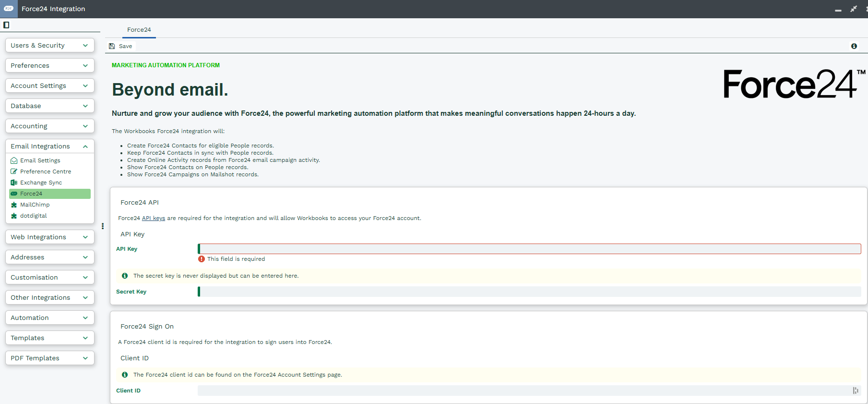Click into the Secret Key input field
Screen dimensions: 868x404
click(x=529, y=292)
